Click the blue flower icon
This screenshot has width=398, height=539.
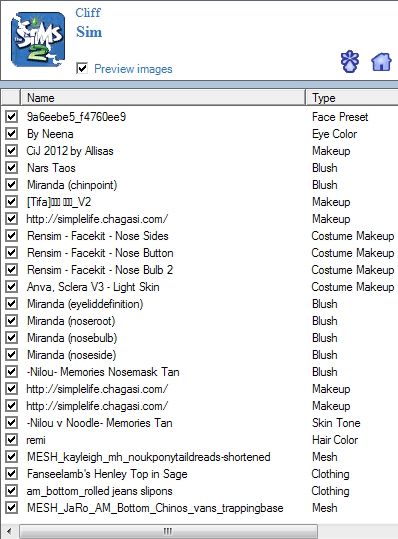pos(350,62)
